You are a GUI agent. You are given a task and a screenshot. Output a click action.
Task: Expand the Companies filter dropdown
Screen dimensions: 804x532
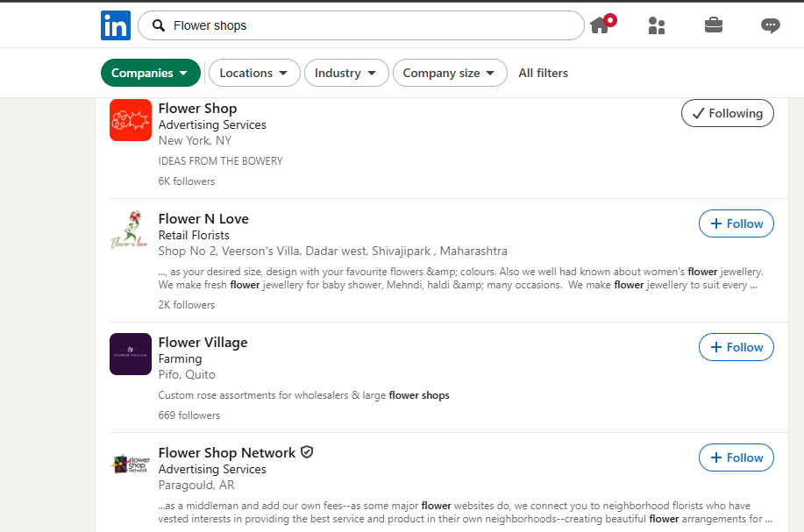tap(150, 73)
